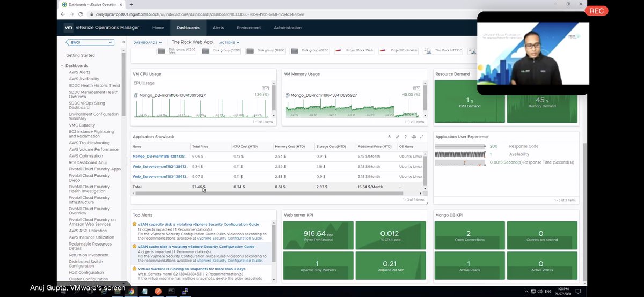Open AWS Optimization dashboard in sidebar

(x=86, y=156)
